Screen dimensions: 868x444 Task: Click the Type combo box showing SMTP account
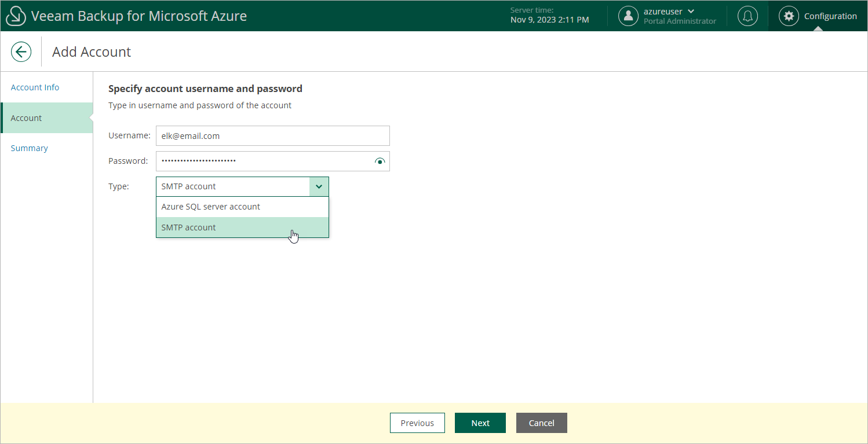click(242, 186)
